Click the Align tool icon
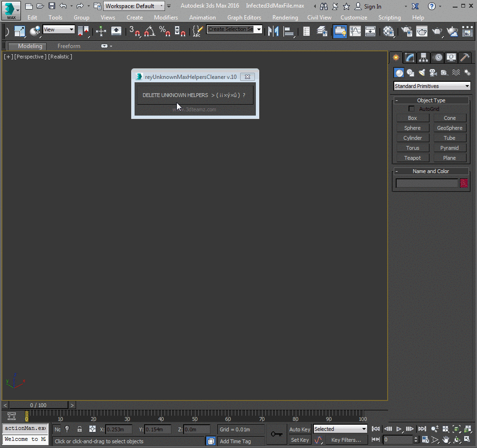 (288, 31)
